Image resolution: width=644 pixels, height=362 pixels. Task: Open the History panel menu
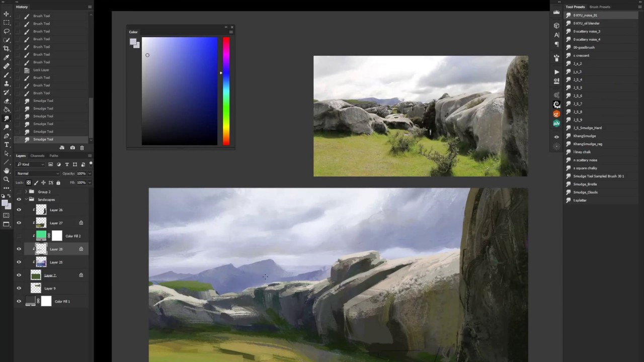tap(90, 7)
